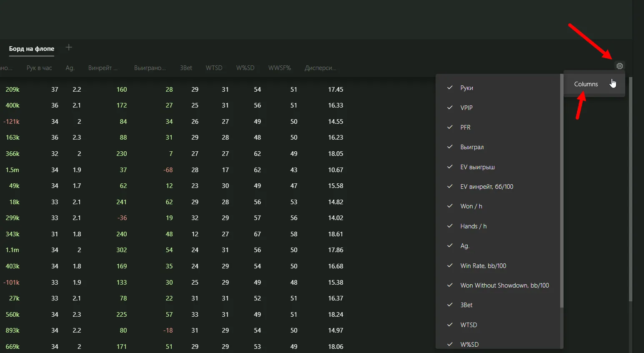Sort by WTSD column header
Screen dimensions: 644x353
tap(214, 68)
